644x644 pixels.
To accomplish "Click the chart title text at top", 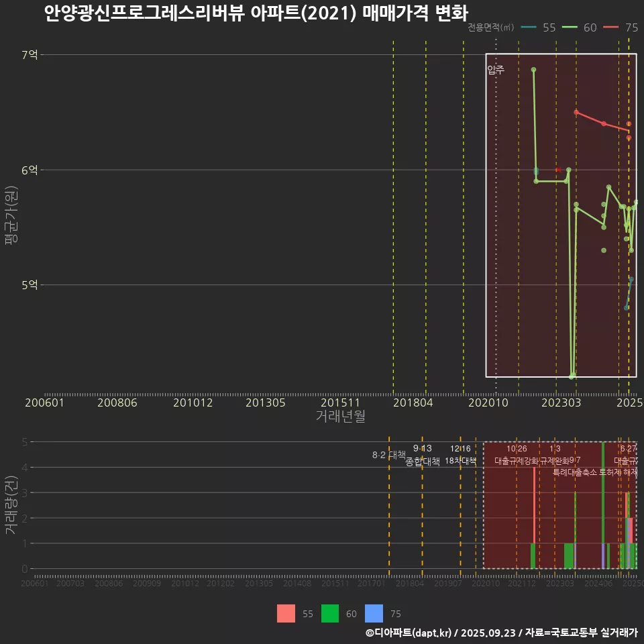I will coord(256,13).
